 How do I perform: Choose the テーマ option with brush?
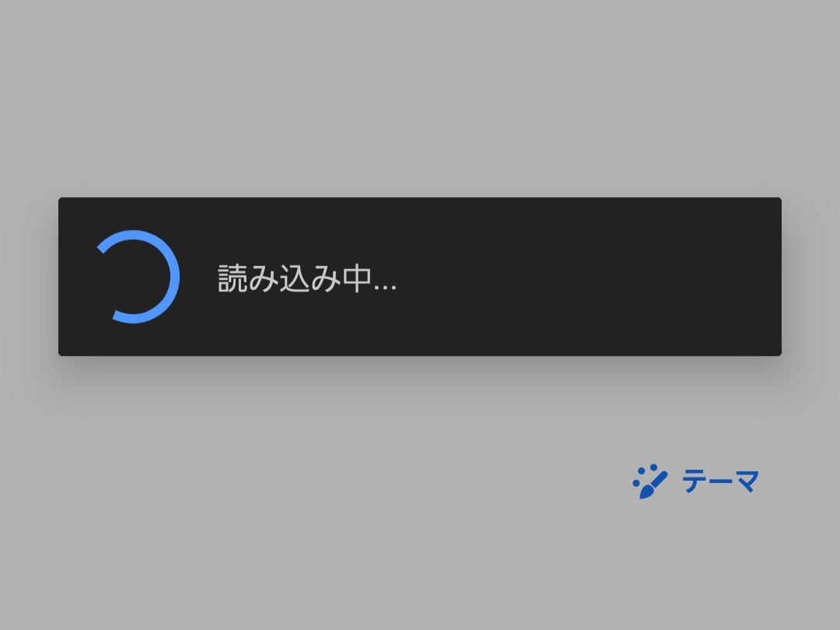[x=695, y=481]
